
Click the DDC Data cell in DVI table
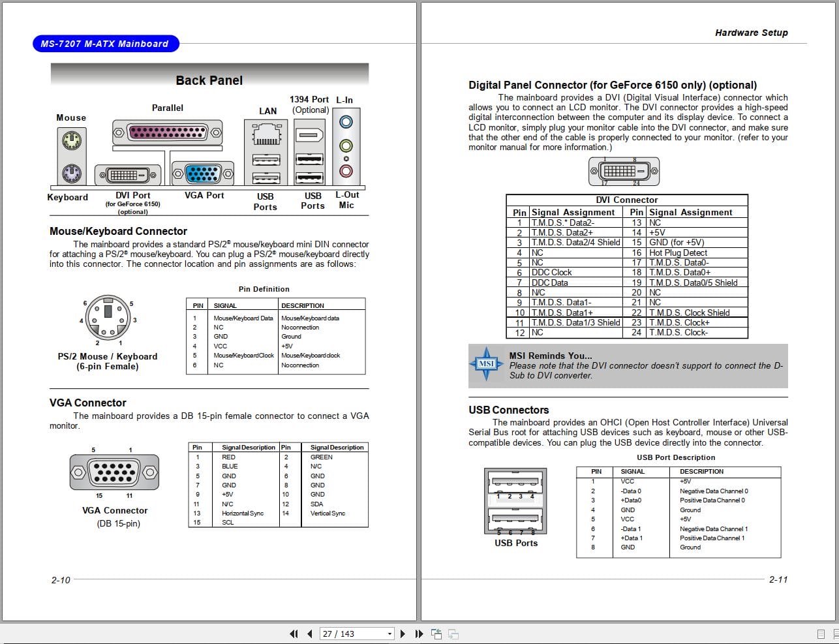tap(550, 283)
